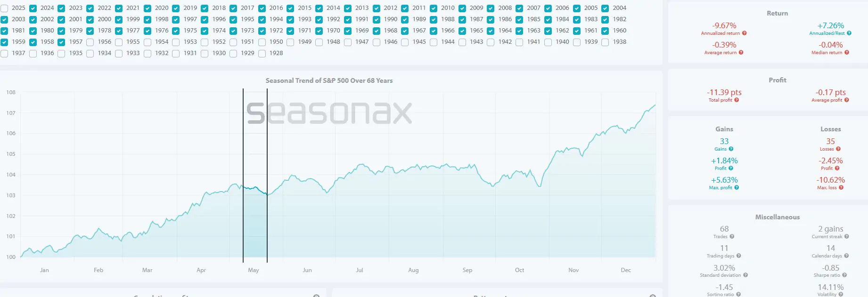Uncheck the 1973 year checkbox
868x297 pixels.
[233, 31]
